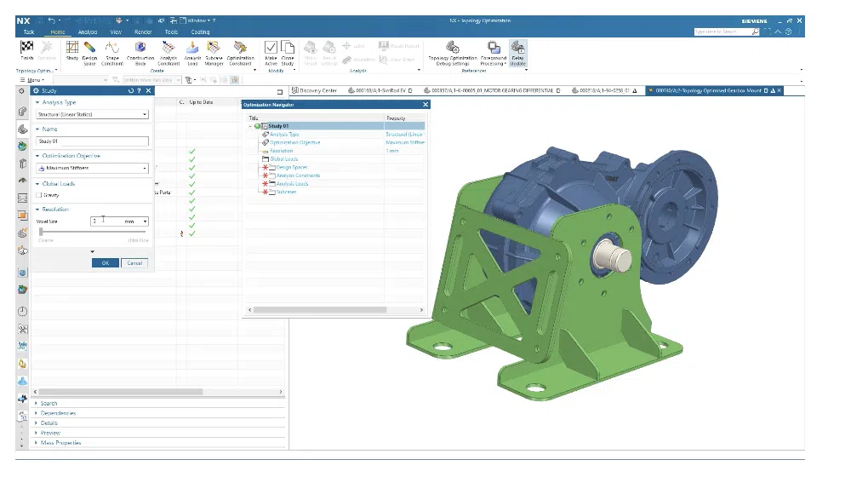Screen dimensions: 868x477
Task: Select the Optimization Constraint tool
Action: (240, 48)
